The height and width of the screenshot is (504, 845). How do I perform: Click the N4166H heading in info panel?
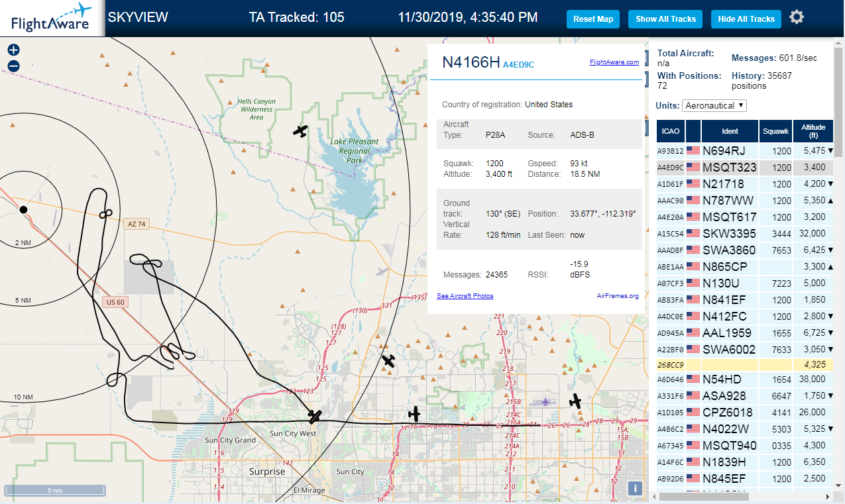click(x=471, y=62)
